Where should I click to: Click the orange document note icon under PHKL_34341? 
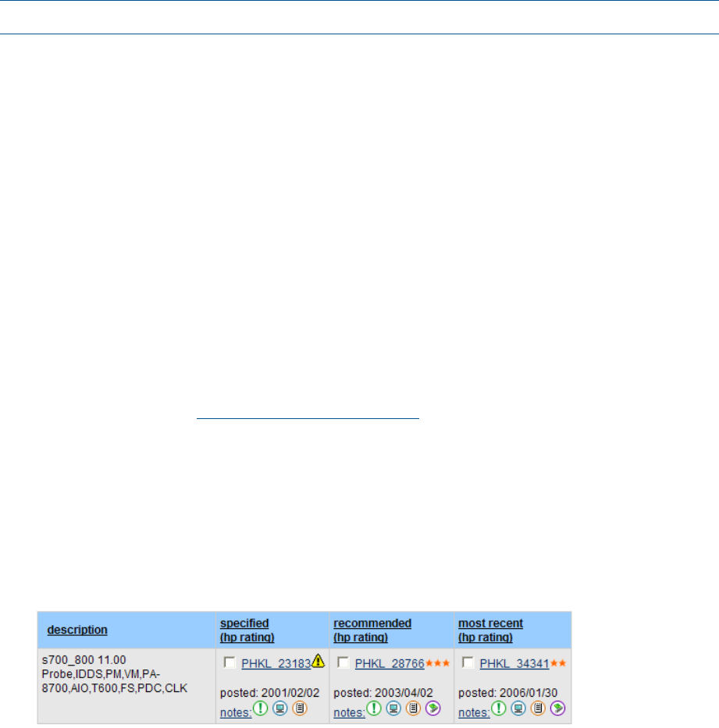(538, 708)
